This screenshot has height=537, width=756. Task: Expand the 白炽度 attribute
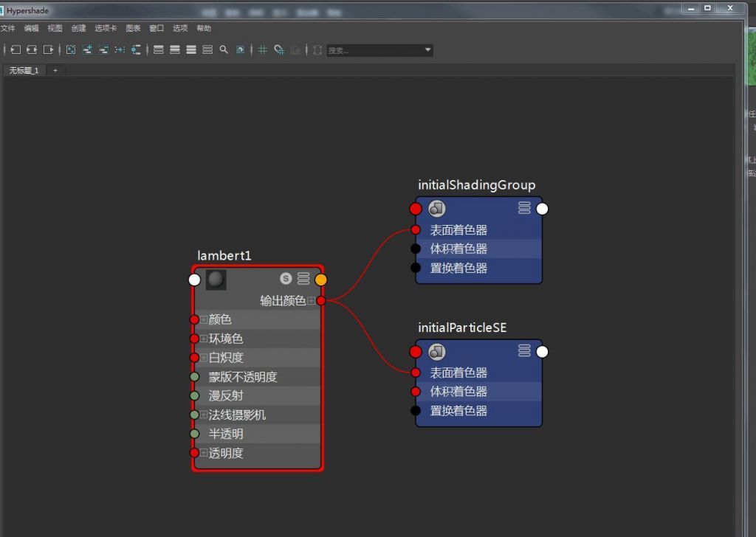point(204,357)
